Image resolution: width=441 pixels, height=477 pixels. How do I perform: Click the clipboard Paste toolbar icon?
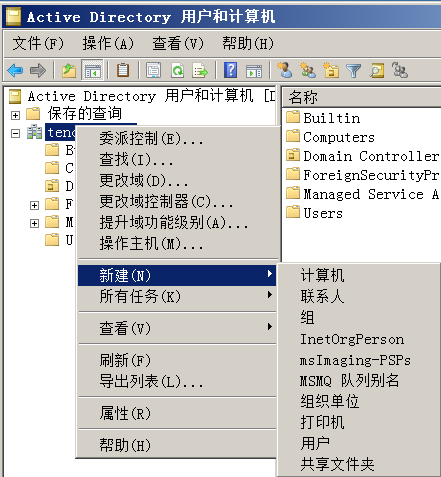coord(123,70)
